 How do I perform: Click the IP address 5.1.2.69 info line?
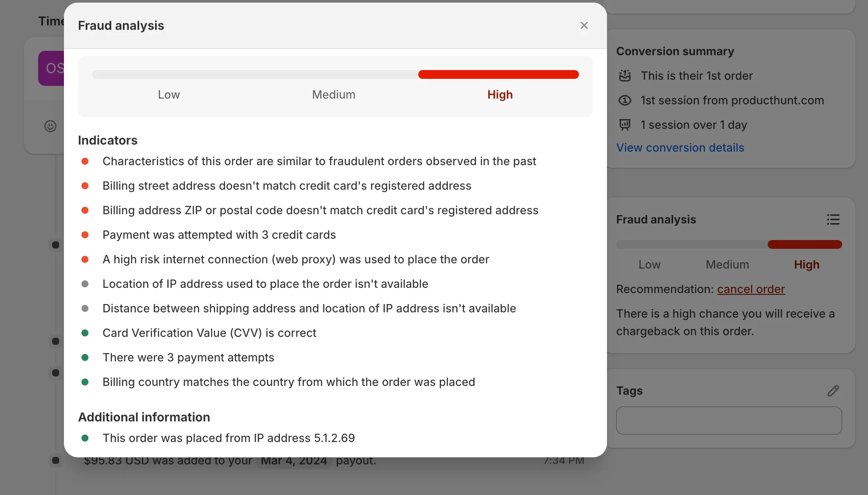point(229,438)
